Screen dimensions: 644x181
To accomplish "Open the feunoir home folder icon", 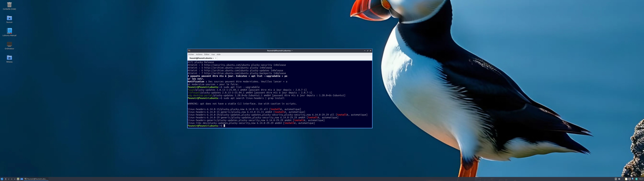I will (x=9, y=18).
